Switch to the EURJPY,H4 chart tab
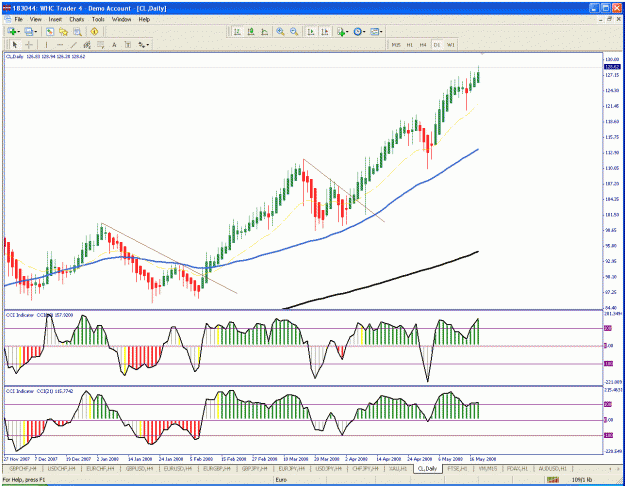The image size is (625, 486). [x=291, y=468]
